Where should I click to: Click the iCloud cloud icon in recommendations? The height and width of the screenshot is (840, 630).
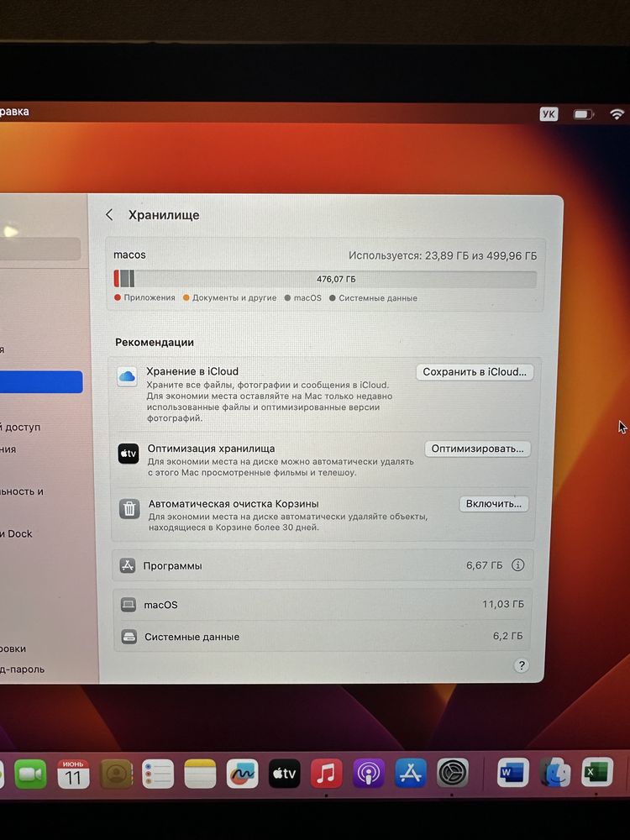pyautogui.click(x=127, y=376)
